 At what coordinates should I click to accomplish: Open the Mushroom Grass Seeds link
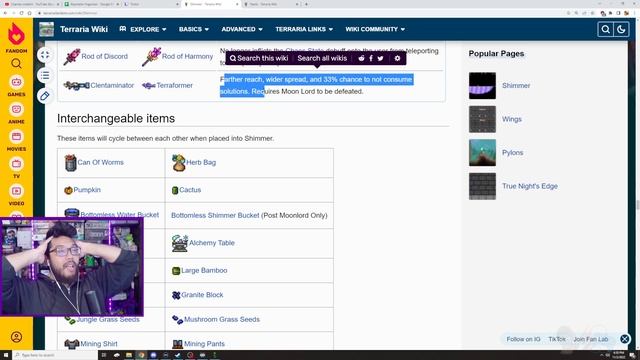tap(222, 319)
